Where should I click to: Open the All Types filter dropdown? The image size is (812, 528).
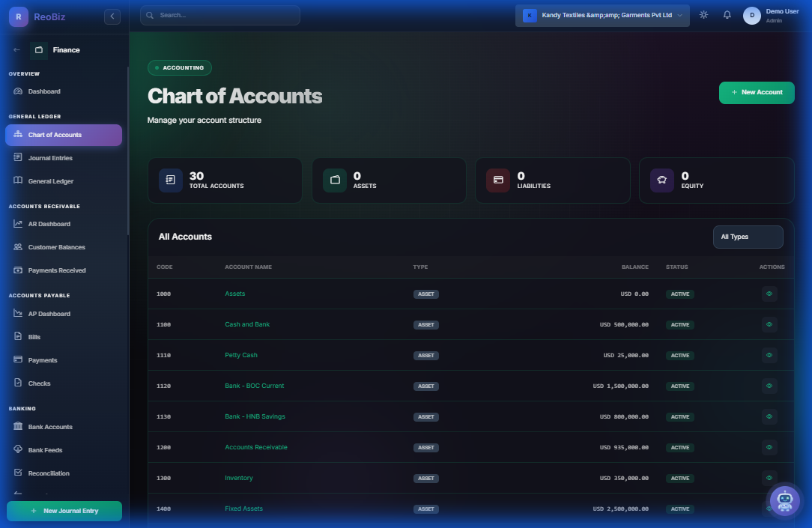(748, 237)
